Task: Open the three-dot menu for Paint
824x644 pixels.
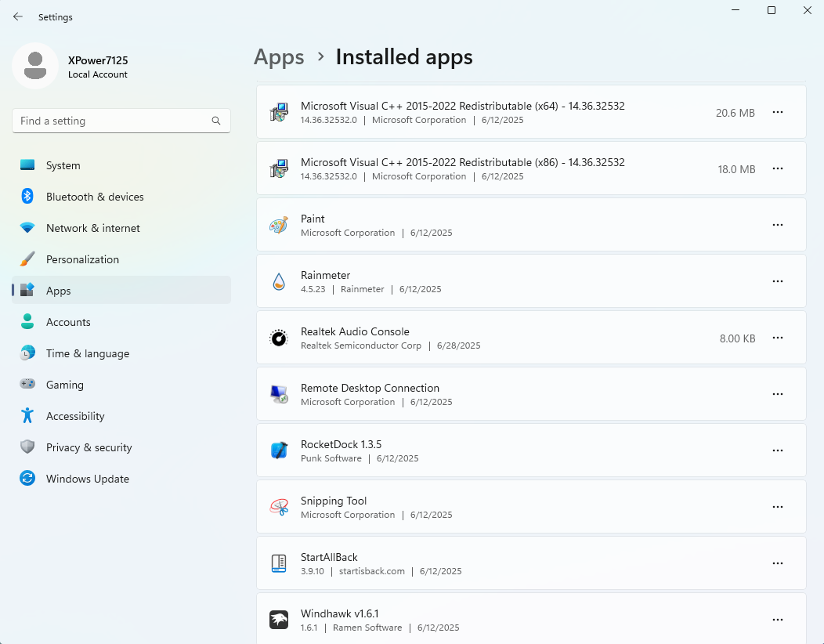Action: click(x=778, y=225)
